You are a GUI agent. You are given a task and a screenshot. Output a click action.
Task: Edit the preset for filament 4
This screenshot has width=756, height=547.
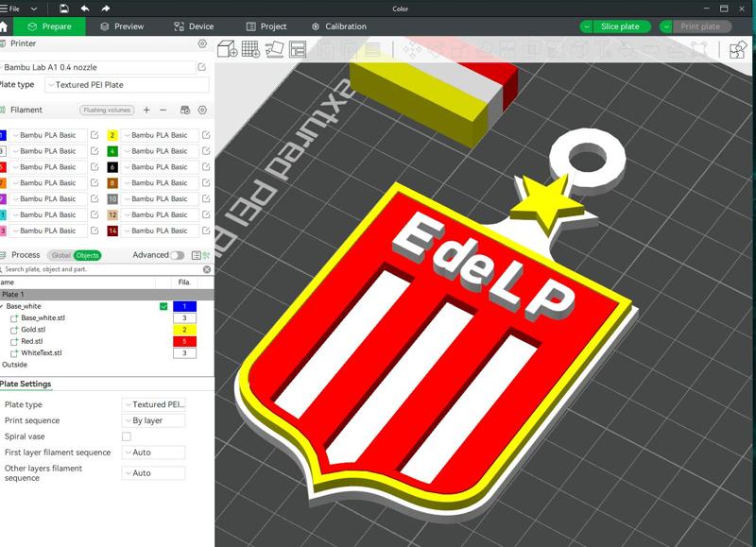click(x=206, y=151)
